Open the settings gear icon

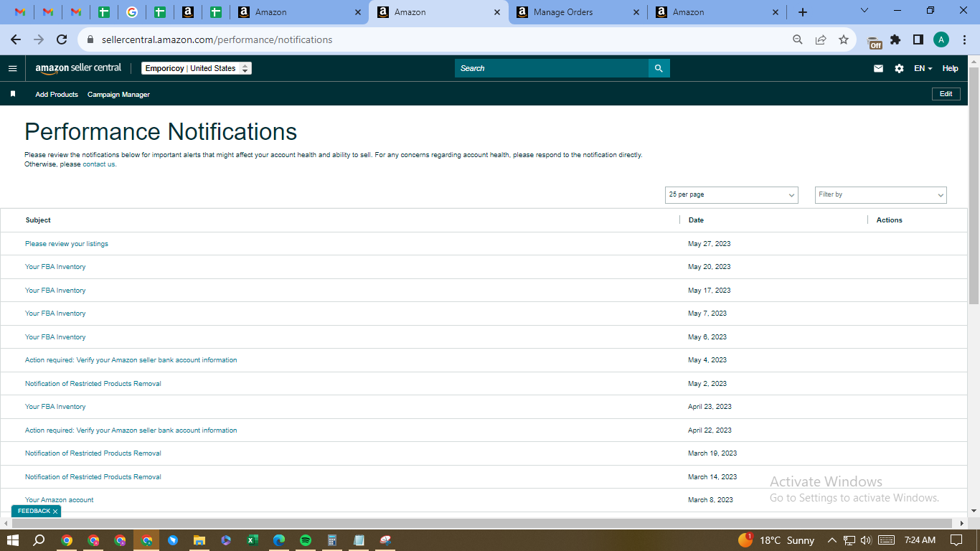pos(899,68)
